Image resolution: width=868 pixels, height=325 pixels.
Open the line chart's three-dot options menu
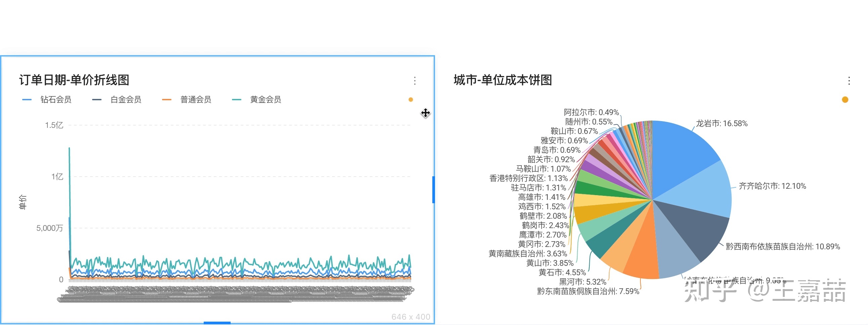pyautogui.click(x=415, y=81)
